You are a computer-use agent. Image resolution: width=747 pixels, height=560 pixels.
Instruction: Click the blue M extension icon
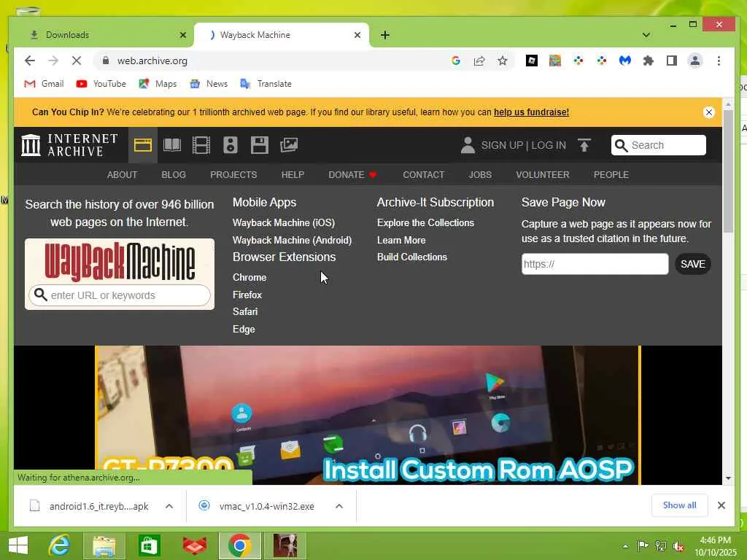point(625,61)
